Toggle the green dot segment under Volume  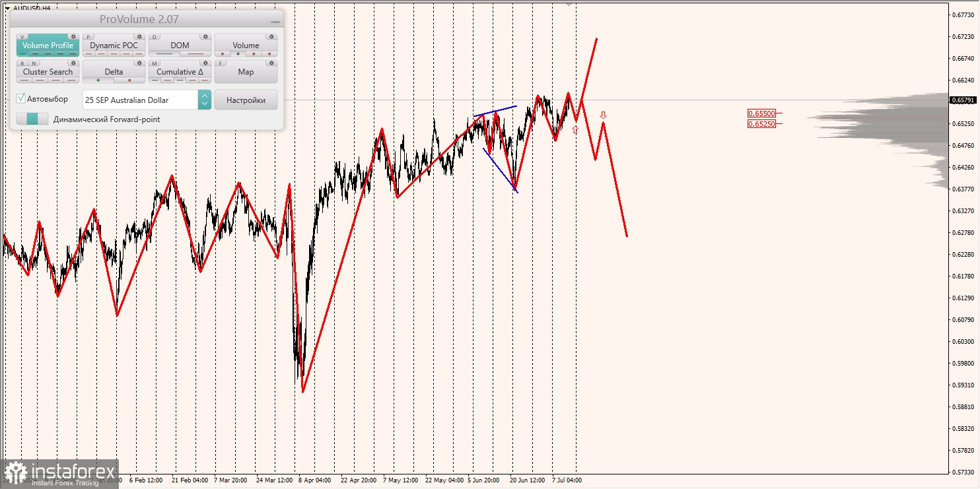pyautogui.click(x=238, y=53)
